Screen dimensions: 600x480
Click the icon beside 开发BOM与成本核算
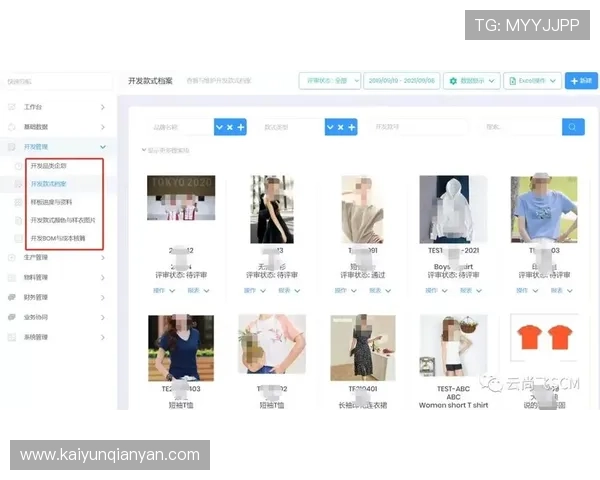18,238
